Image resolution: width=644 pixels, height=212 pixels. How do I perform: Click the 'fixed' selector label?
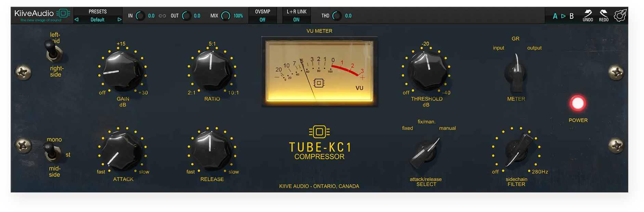click(x=407, y=128)
